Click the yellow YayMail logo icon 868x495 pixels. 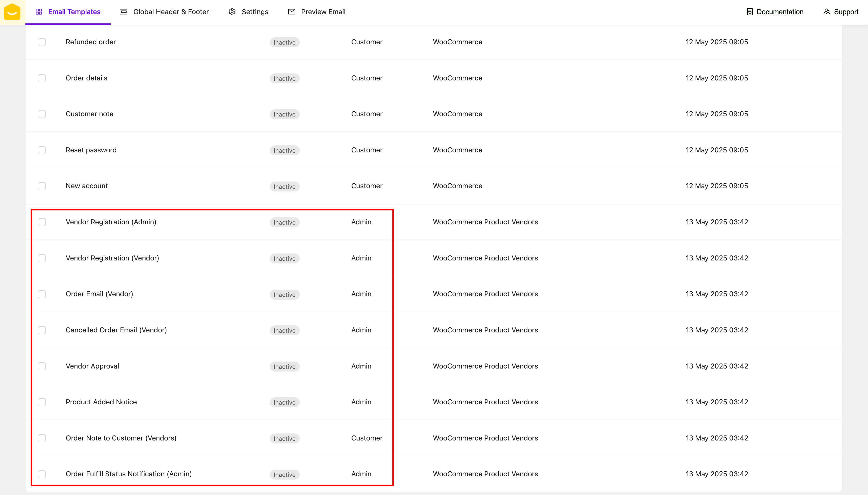tap(12, 12)
